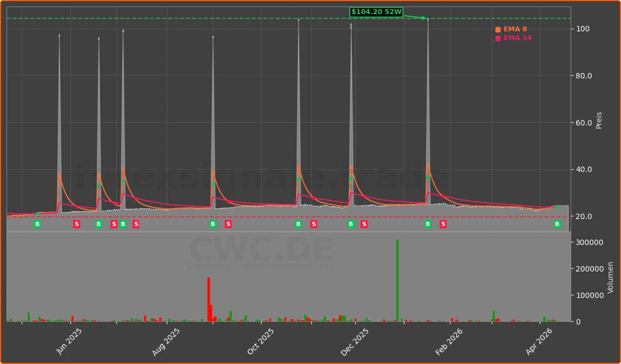This screenshot has height=364, width=621.
Task: Click the first red S sell signal marker
Action: [x=77, y=224]
